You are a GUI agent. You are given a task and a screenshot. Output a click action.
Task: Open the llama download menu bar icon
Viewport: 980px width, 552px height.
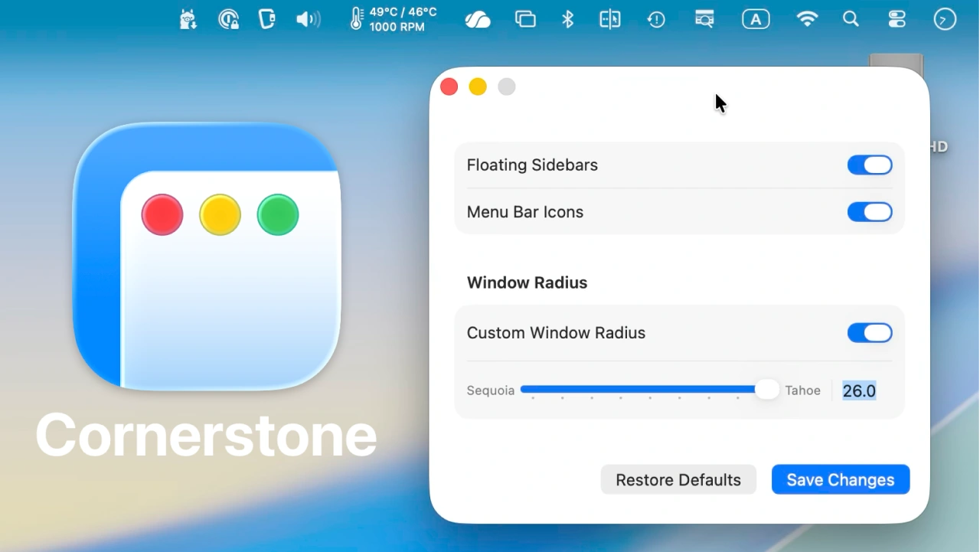(x=188, y=19)
